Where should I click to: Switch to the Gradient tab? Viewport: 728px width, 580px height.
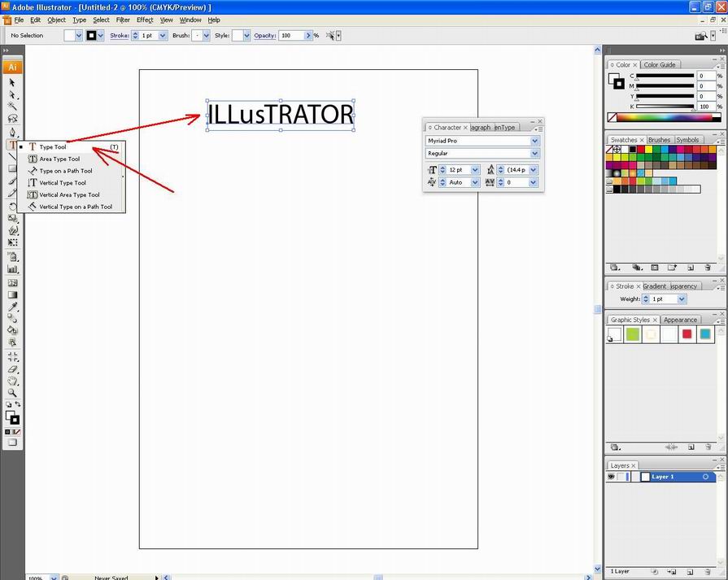[x=655, y=286]
